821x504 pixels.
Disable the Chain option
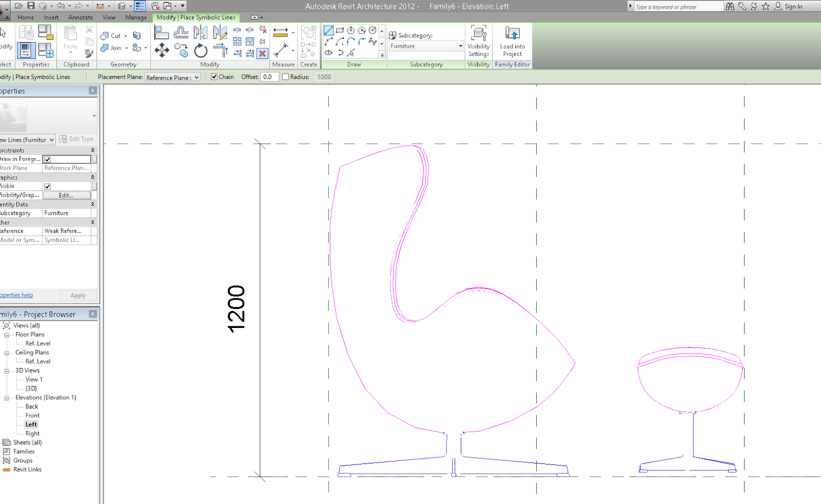tap(214, 76)
